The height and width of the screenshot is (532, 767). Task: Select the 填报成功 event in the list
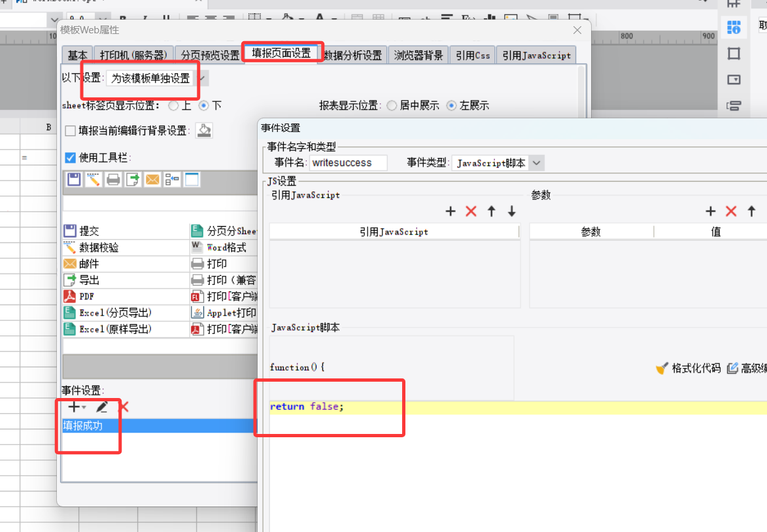click(160, 426)
